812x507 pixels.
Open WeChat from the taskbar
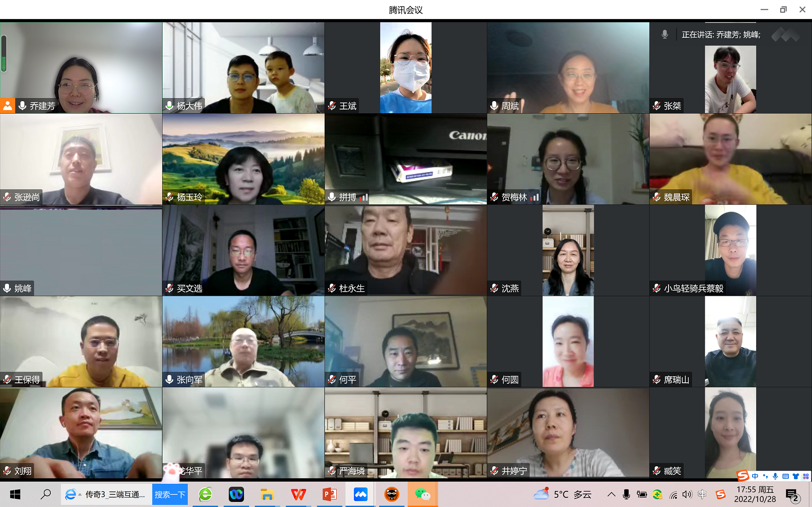pos(422,494)
